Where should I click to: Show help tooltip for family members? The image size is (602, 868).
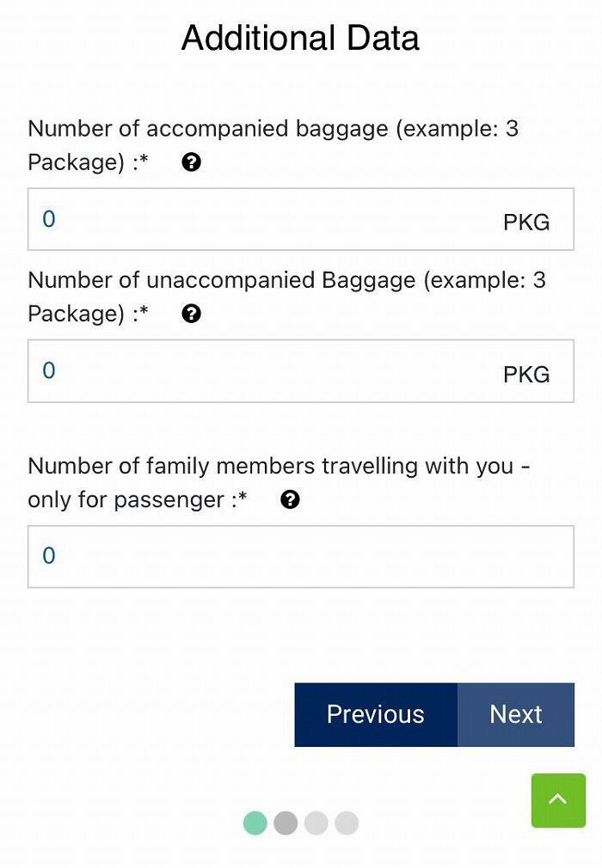290,500
